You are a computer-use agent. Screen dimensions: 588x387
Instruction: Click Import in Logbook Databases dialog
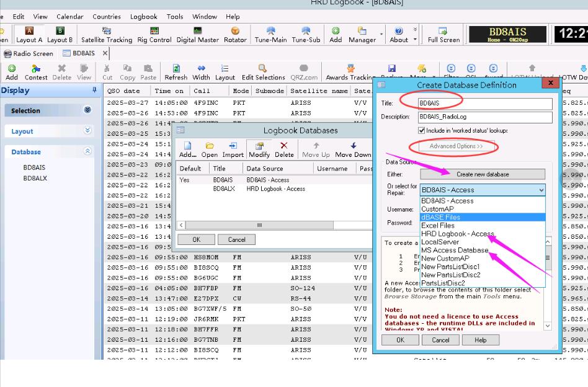(x=233, y=149)
